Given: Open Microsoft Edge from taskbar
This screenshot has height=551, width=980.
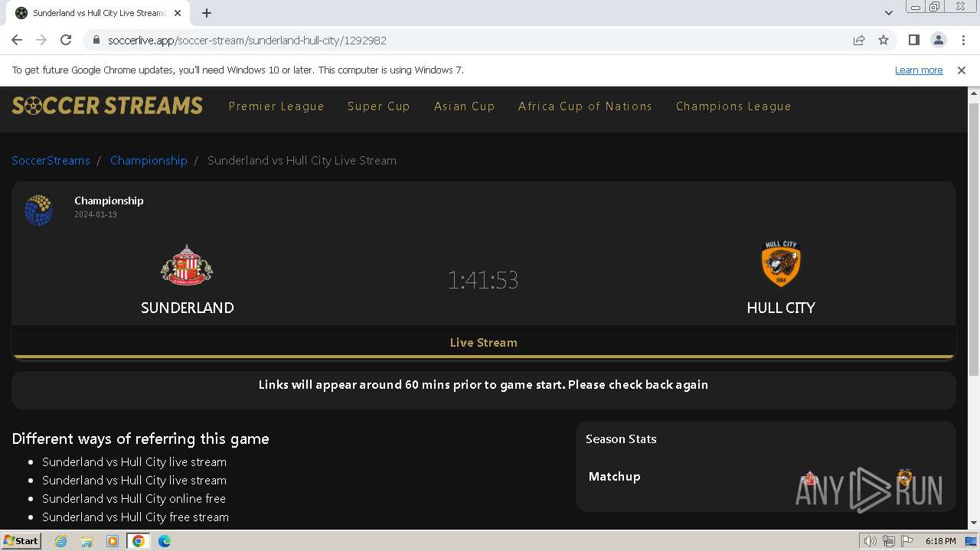Looking at the screenshot, I should [x=165, y=541].
